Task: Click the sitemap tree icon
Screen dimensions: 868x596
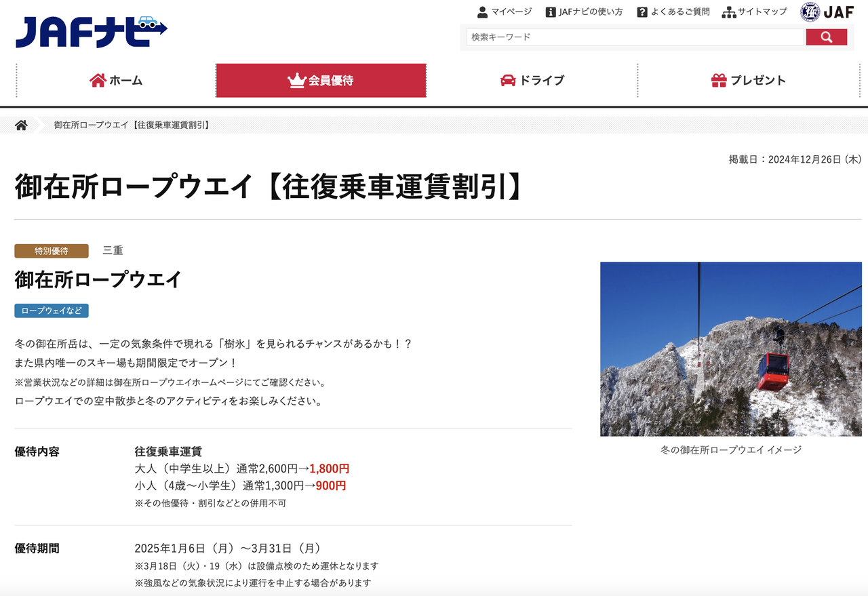Action: [729, 12]
